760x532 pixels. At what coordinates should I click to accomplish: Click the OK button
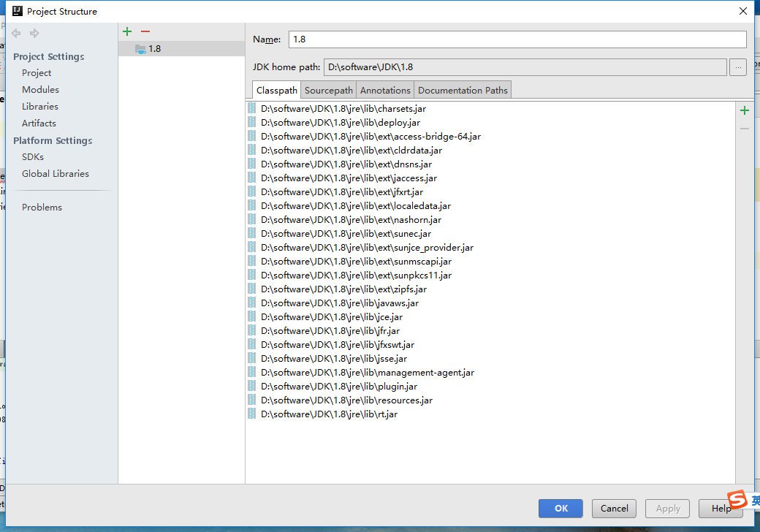point(560,509)
